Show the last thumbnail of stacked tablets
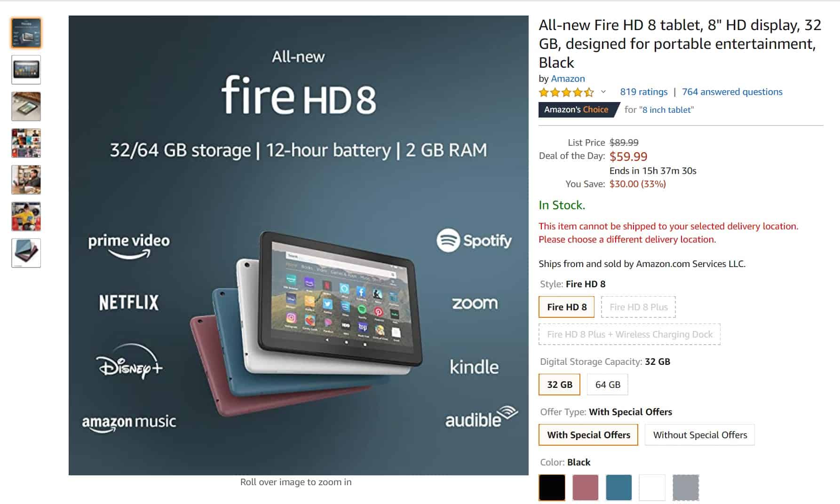840x504 pixels. click(26, 253)
